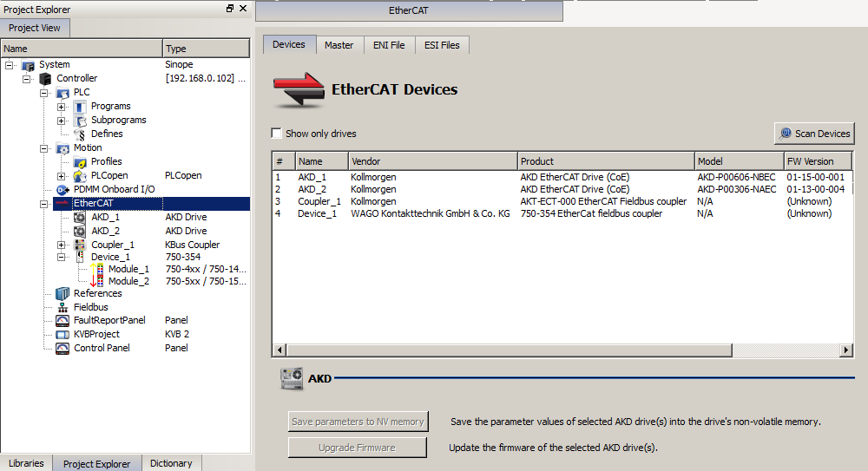Viewport: 868px width, 471px height.
Task: Click the AKD_1 drive icon in tree
Action: tap(80, 217)
